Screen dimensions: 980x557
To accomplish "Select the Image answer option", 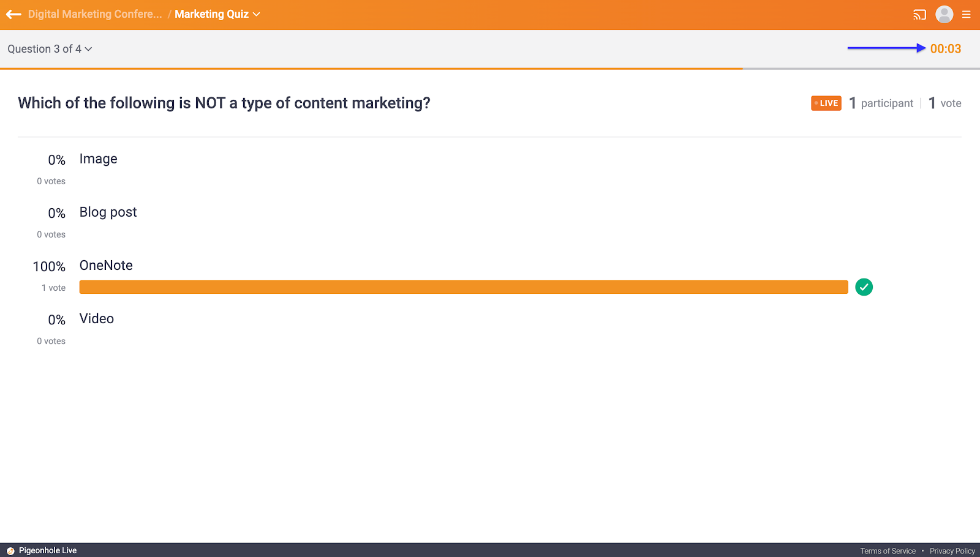I will tap(98, 159).
